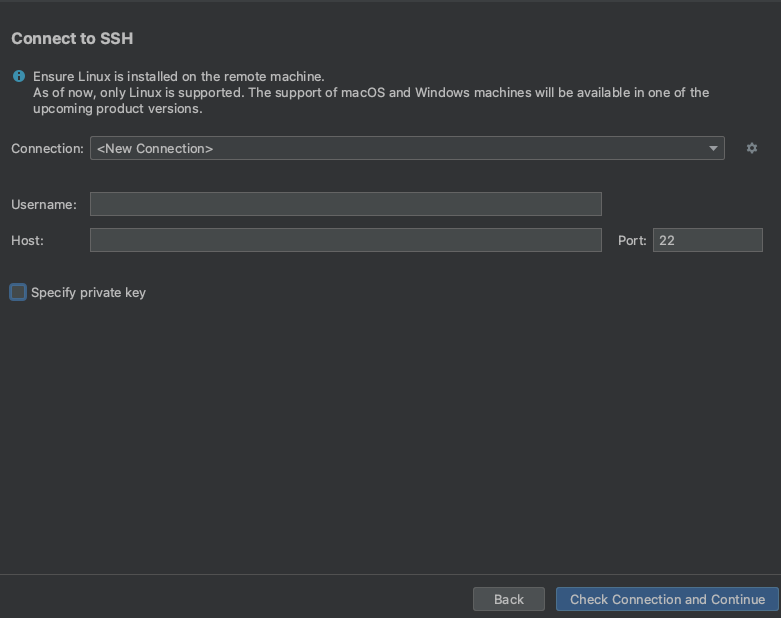The image size is (781, 618).
Task: Click the 'As of now, only Linux' text line
Action: pos(371,93)
